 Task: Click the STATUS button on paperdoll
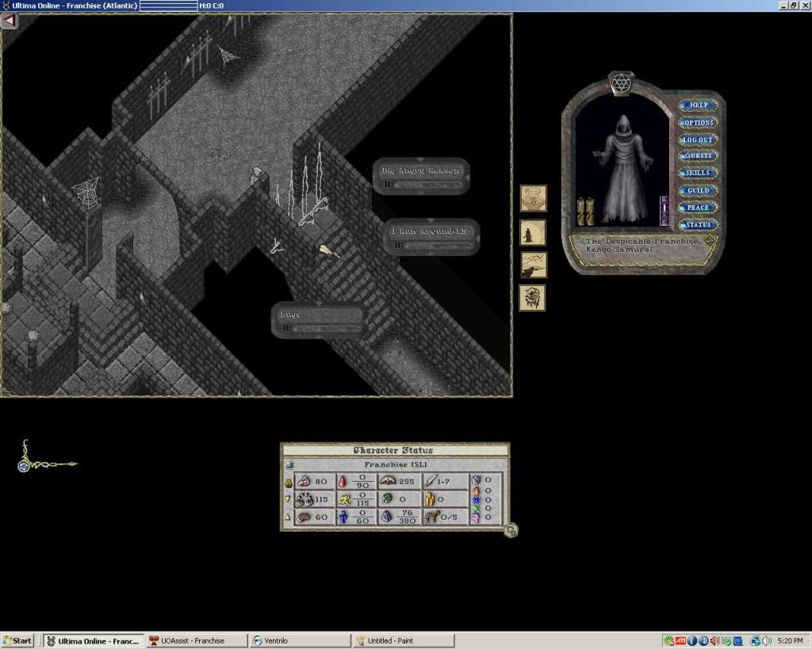(698, 224)
